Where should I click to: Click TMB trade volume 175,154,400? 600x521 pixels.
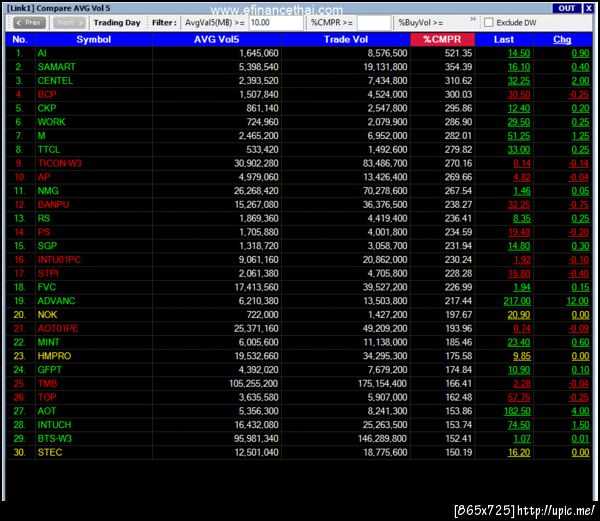pos(382,384)
